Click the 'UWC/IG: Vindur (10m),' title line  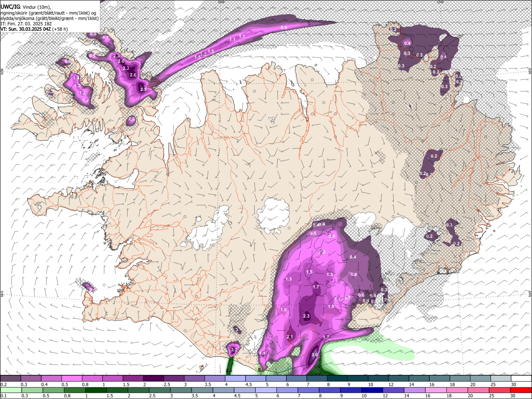[x=26, y=6]
